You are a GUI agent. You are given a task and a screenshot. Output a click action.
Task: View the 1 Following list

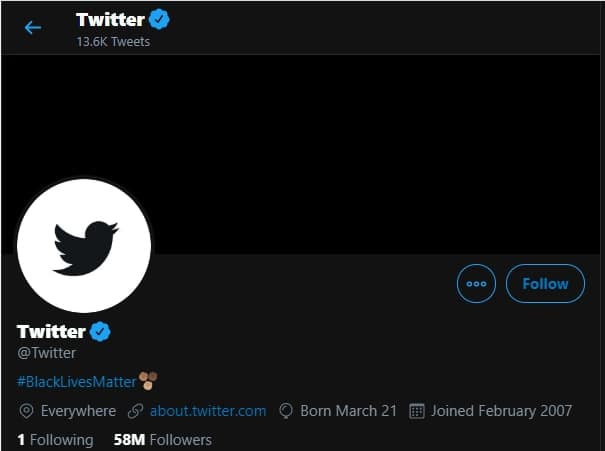click(55, 440)
